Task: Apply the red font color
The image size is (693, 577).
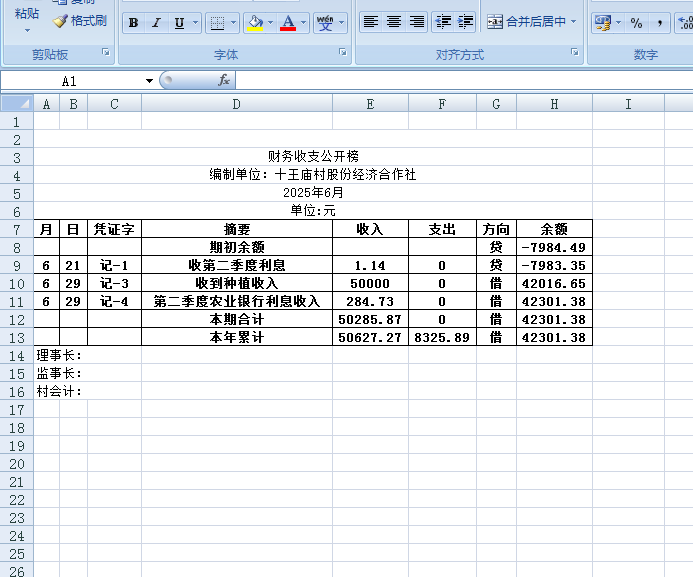Action: (x=288, y=22)
